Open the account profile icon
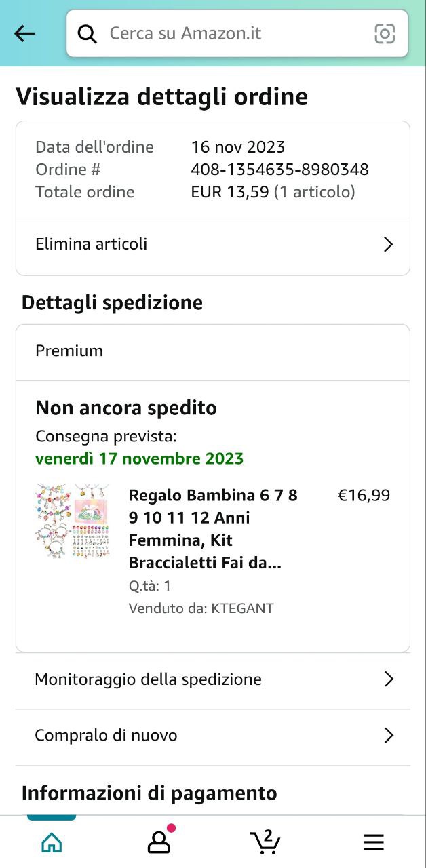426x868 pixels. click(x=159, y=842)
